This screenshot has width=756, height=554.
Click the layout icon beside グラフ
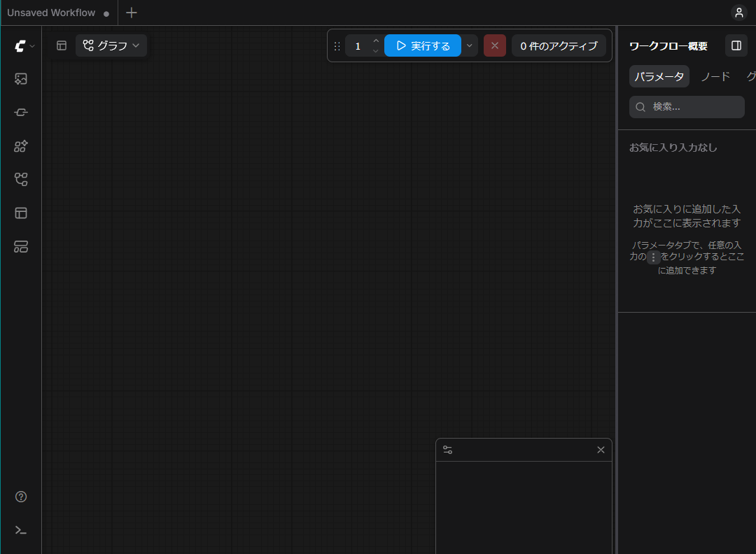(62, 45)
